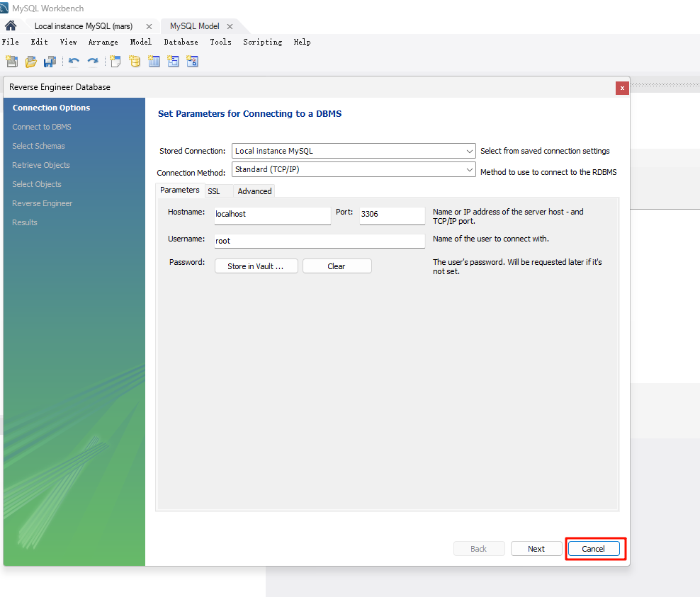Close the Reverse Engineer Database dialog

coord(622,88)
